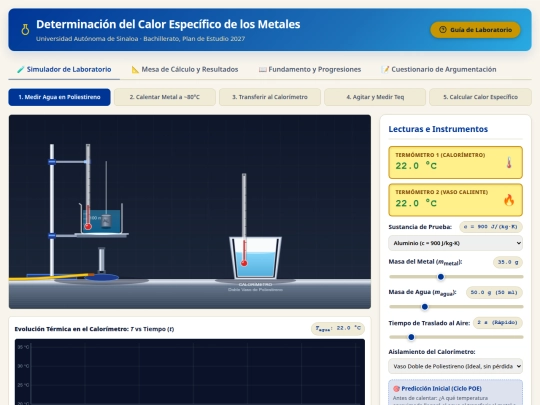Click the thermometer icon in Termómetro 1 card

(509, 162)
